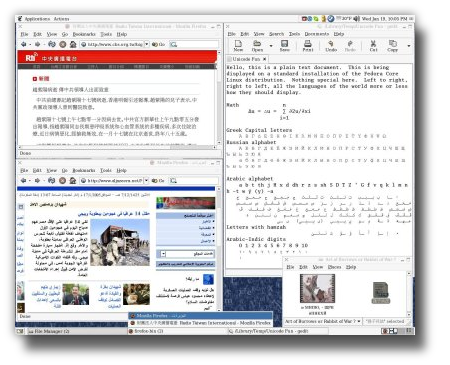The image size is (450, 365).
Task: Go forward in the Al Jazeera Firefox window
Action: (x=37, y=180)
